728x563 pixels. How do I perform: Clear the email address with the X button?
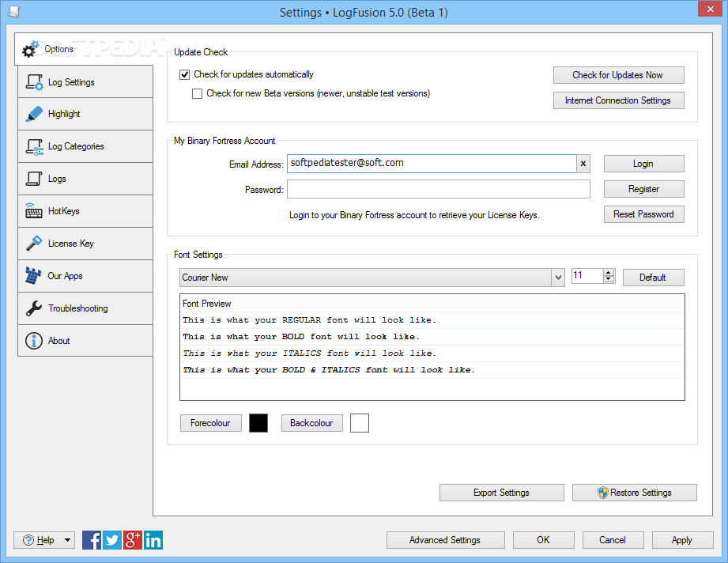pyautogui.click(x=583, y=164)
